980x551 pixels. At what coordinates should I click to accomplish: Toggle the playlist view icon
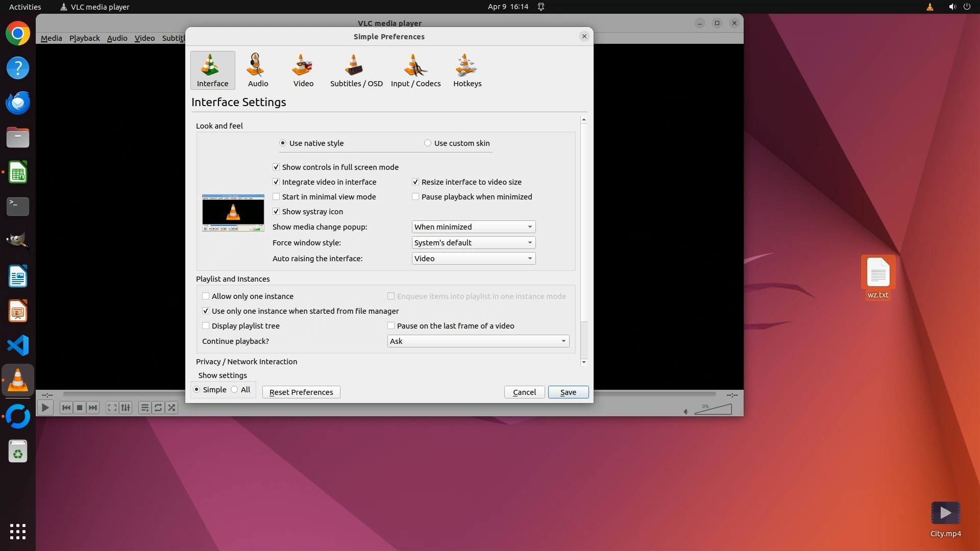click(144, 408)
